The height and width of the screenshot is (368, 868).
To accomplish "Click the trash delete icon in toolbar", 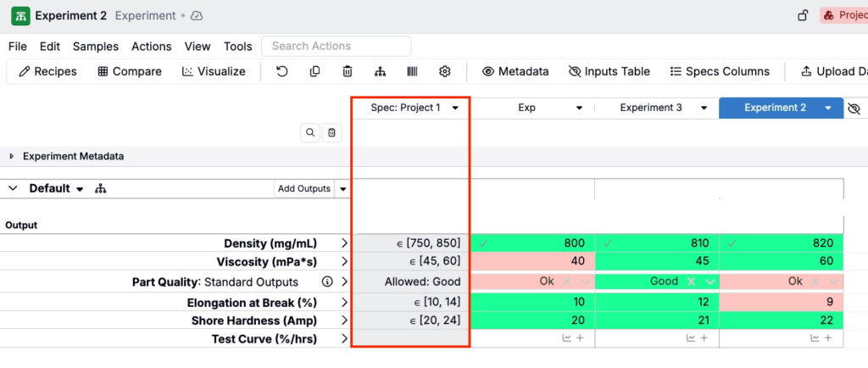I will click(348, 72).
